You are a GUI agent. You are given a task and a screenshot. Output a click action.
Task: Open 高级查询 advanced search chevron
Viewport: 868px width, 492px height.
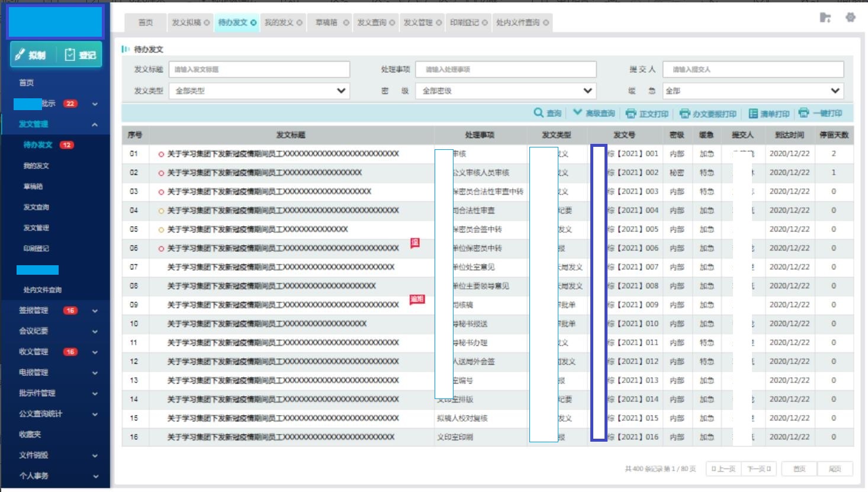(x=577, y=112)
